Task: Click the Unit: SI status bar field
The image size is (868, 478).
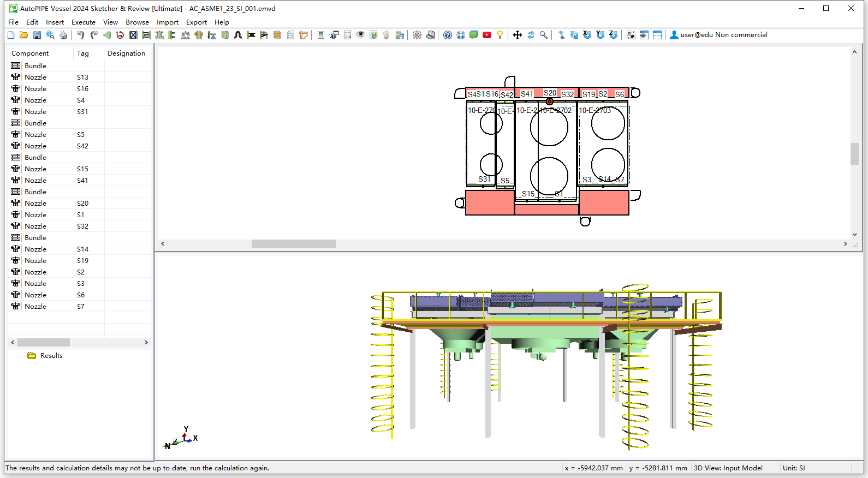Action: click(x=794, y=468)
